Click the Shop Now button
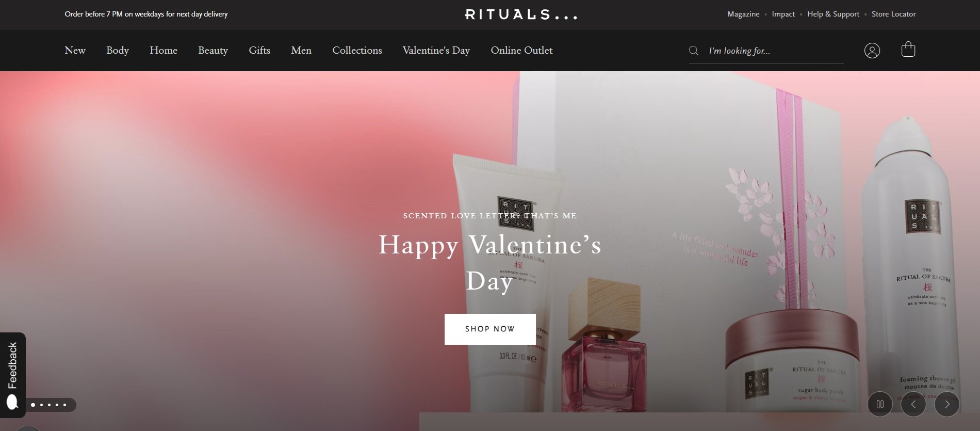Screen dimensions: 980x431 click(x=490, y=329)
